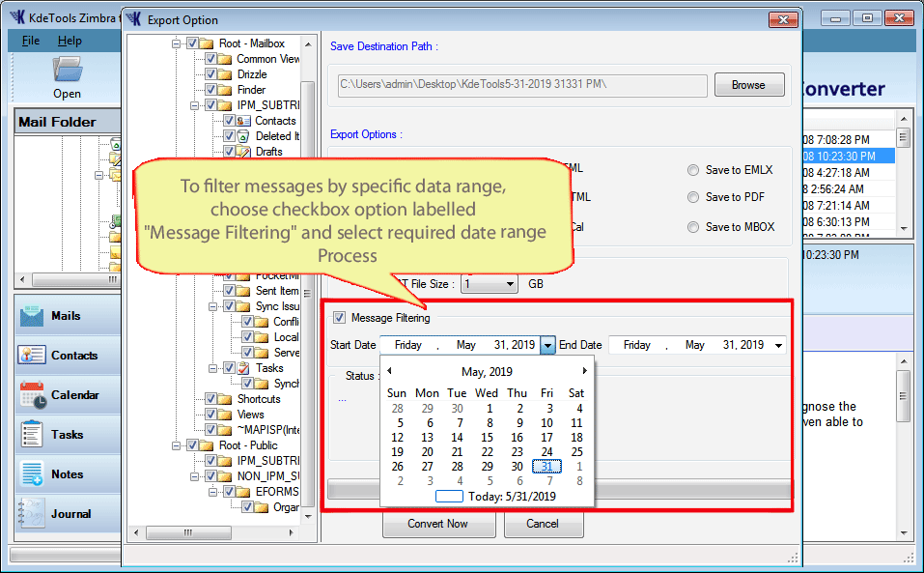Click the May, 2019 calendar title
The width and height of the screenshot is (924, 573).
[x=487, y=372]
